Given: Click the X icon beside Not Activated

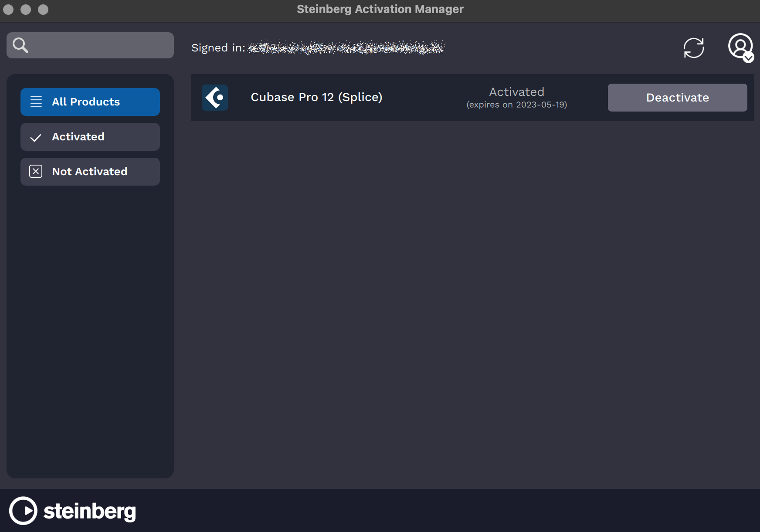Looking at the screenshot, I should pos(36,171).
